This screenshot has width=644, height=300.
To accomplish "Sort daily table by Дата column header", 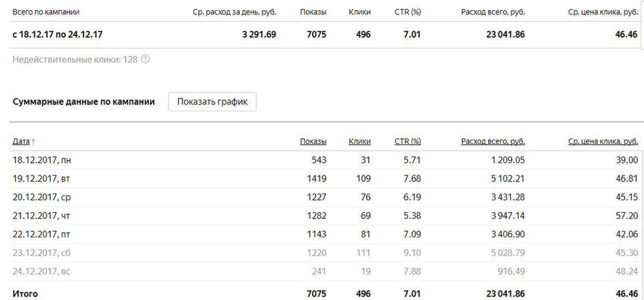I will (x=21, y=142).
